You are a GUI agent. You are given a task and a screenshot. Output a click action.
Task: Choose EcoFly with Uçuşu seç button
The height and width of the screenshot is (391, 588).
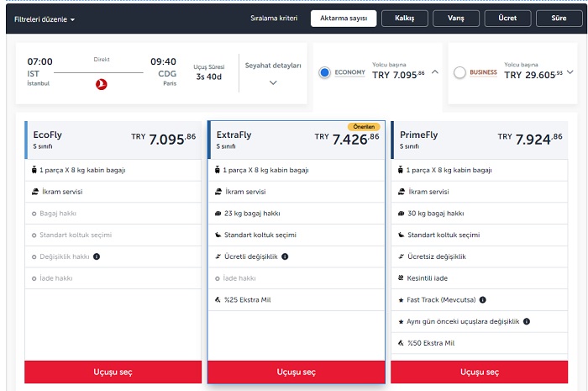point(113,373)
